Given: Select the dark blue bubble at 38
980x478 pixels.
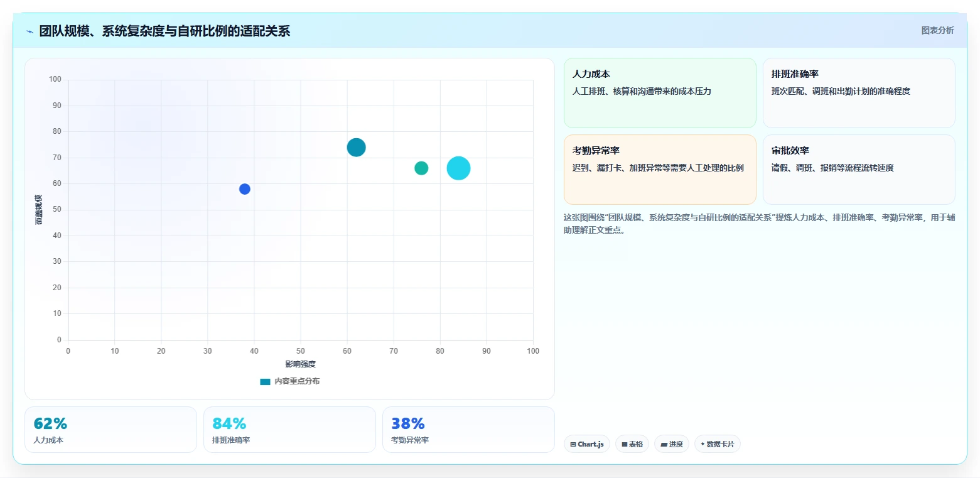Looking at the screenshot, I should point(245,189).
